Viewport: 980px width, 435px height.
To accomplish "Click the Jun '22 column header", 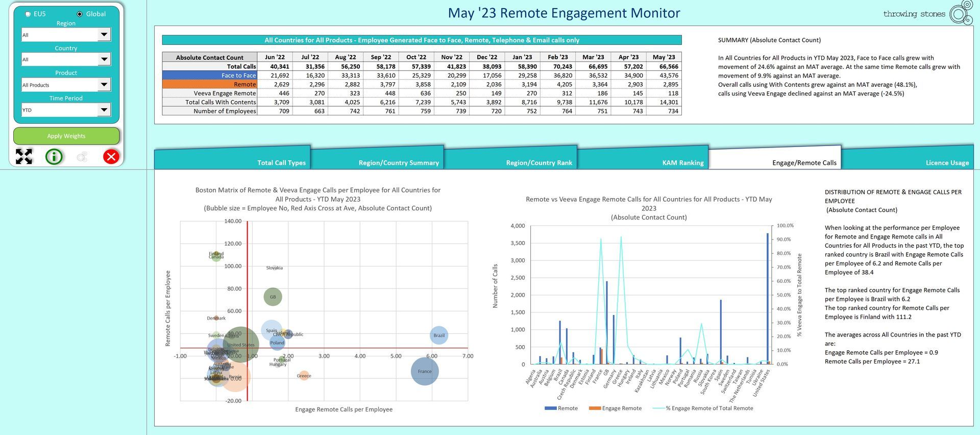I will (275, 57).
